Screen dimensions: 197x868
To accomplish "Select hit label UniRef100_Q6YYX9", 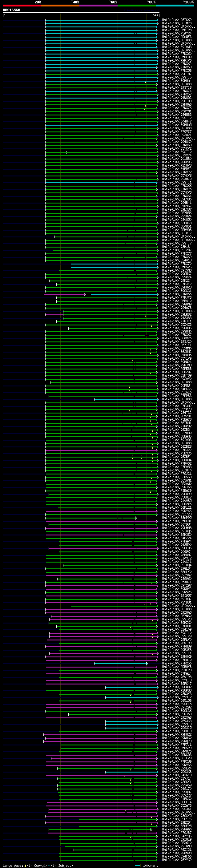I will tap(177, 860).
